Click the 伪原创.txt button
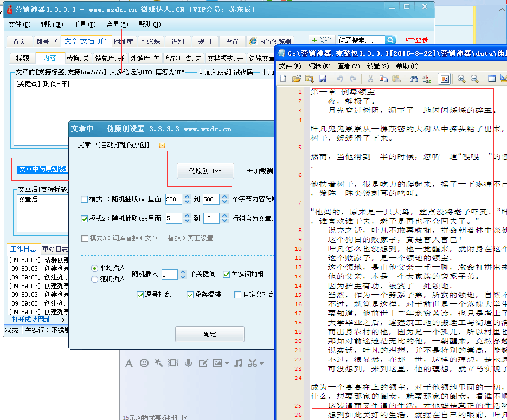This screenshot has height=420, width=507. pyautogui.click(x=205, y=171)
